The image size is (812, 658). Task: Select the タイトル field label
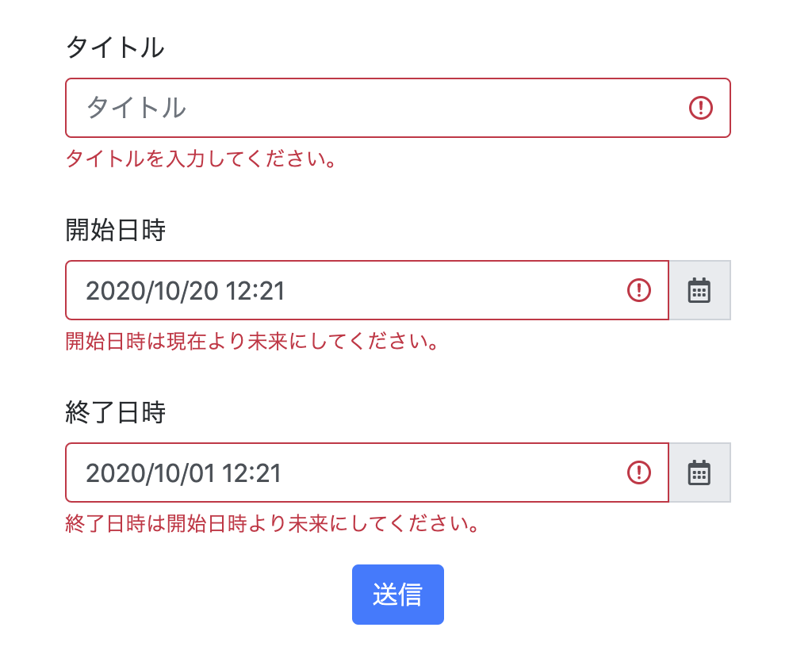click(x=116, y=47)
